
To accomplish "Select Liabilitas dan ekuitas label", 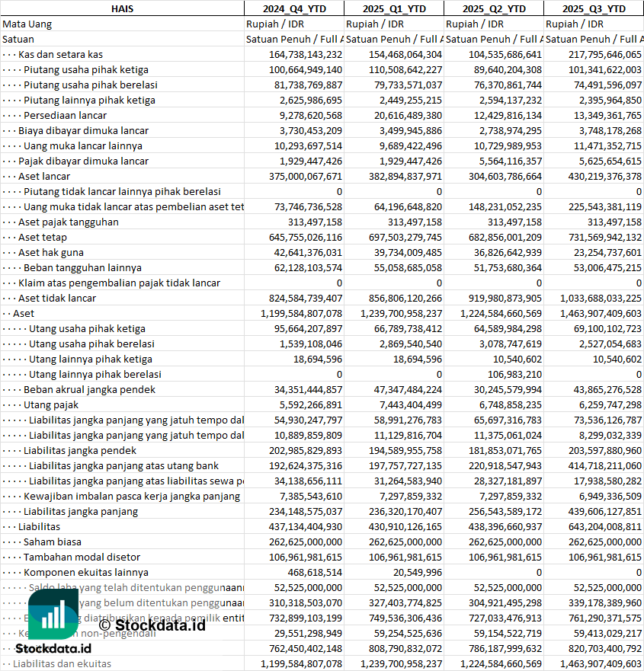I will point(62,663).
